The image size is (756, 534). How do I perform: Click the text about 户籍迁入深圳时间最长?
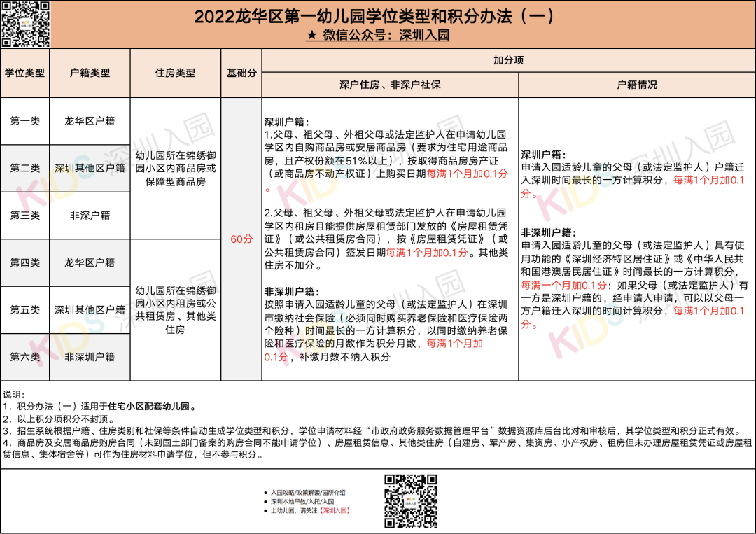click(633, 181)
